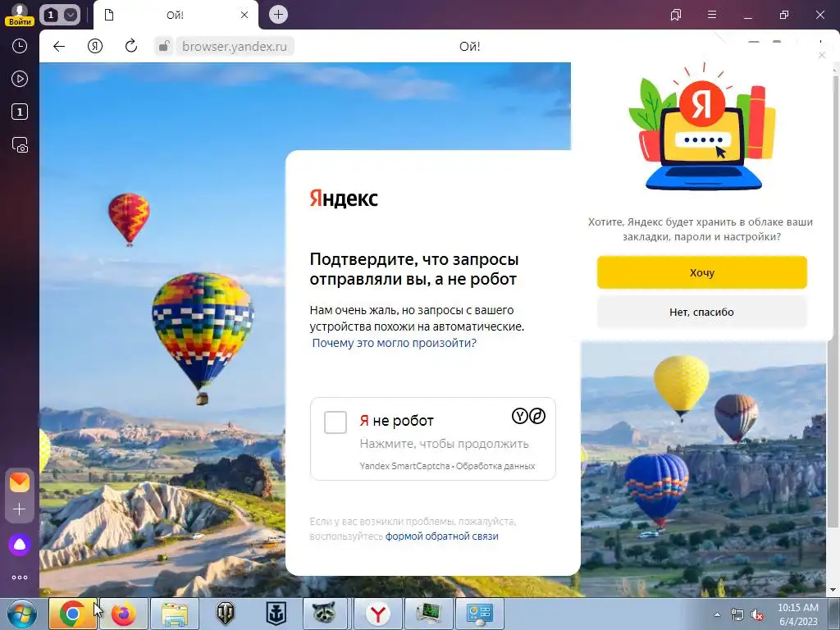Open the bookmarks panel icon in title bar
The width and height of the screenshot is (840, 630).
click(676, 15)
